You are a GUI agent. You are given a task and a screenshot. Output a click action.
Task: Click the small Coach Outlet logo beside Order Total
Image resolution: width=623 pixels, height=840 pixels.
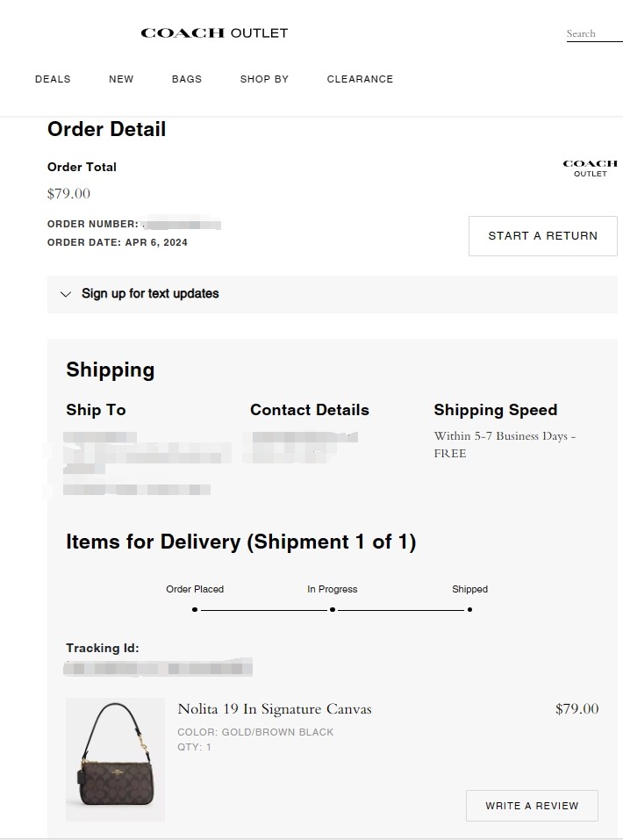pos(590,168)
